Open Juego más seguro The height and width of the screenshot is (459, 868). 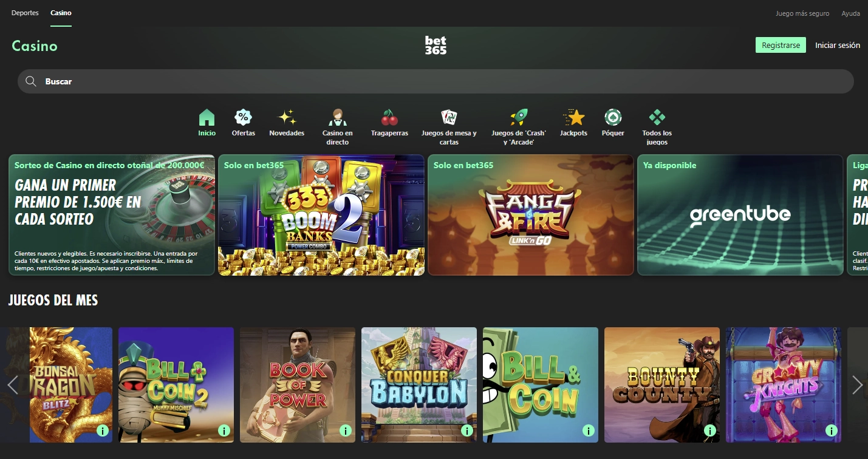tap(801, 12)
